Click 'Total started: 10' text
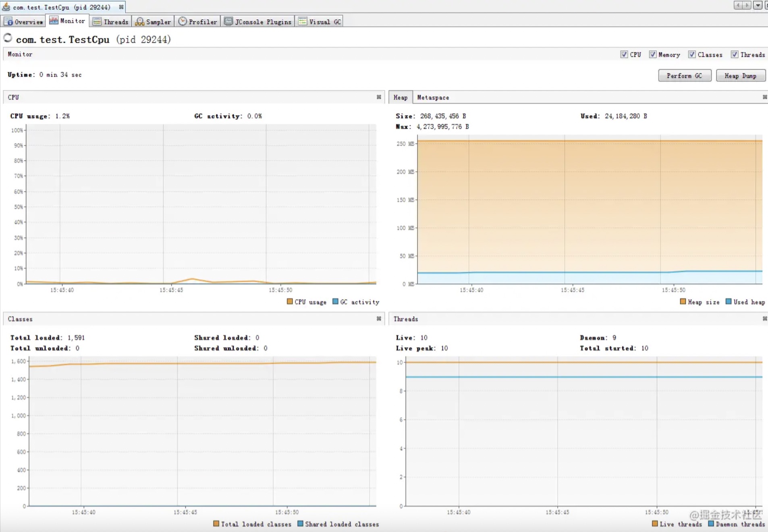 [614, 348]
